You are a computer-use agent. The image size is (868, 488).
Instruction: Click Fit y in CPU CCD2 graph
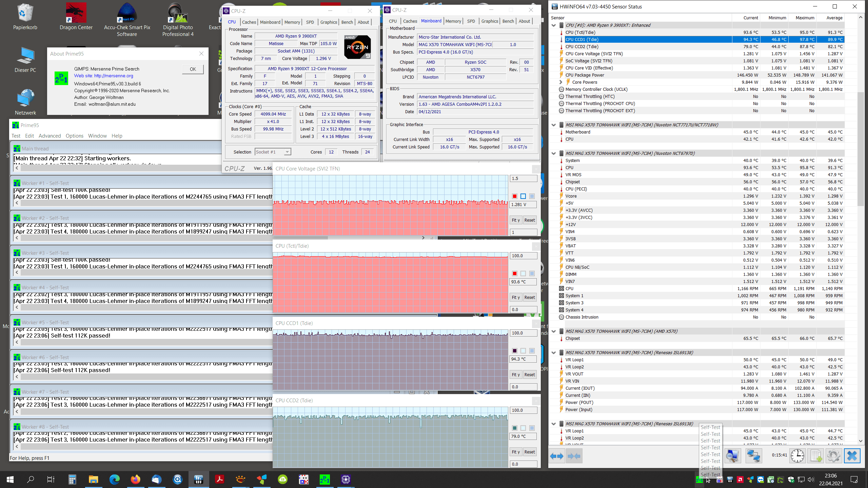pyautogui.click(x=516, y=452)
